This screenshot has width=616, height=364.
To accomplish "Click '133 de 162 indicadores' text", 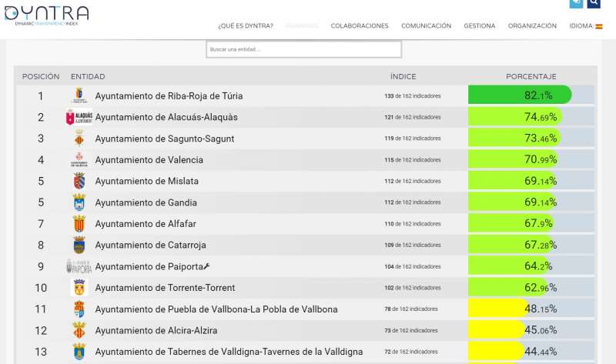I will click(x=413, y=96).
